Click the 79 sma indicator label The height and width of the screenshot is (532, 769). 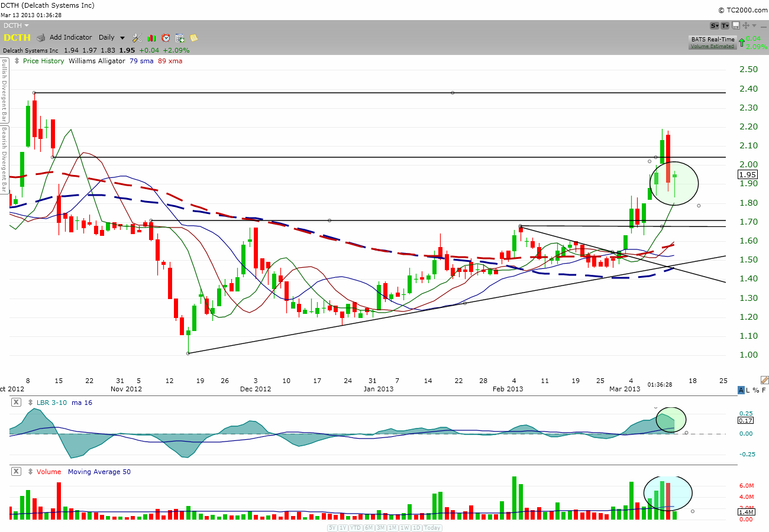[x=141, y=61]
